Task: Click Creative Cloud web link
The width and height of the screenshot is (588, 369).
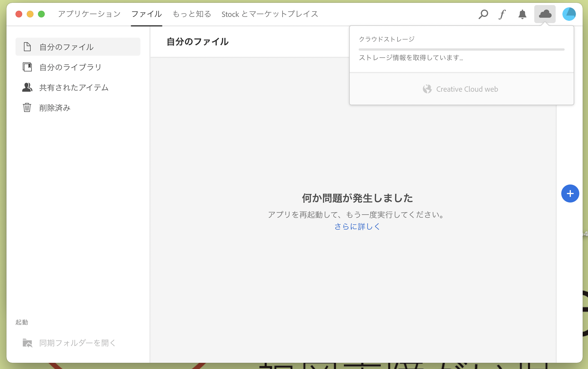Action: click(467, 89)
